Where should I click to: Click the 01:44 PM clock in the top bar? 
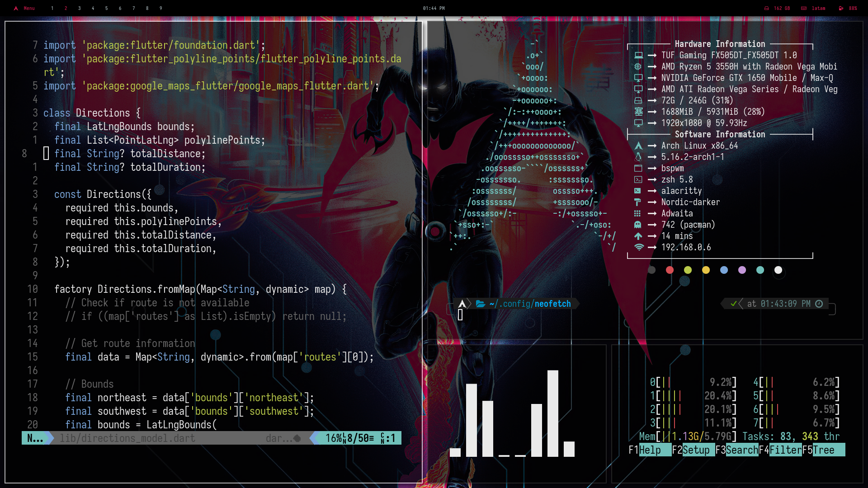tap(434, 8)
